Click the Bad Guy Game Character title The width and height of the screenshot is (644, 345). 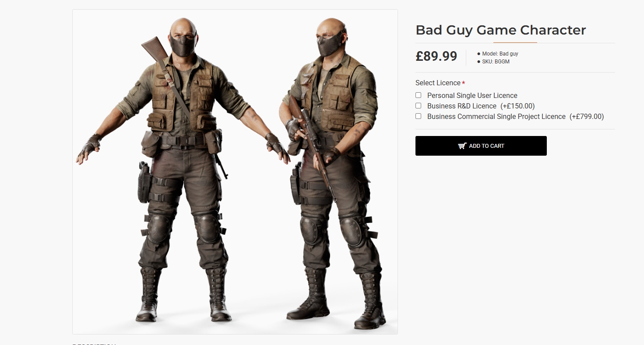pyautogui.click(x=500, y=30)
